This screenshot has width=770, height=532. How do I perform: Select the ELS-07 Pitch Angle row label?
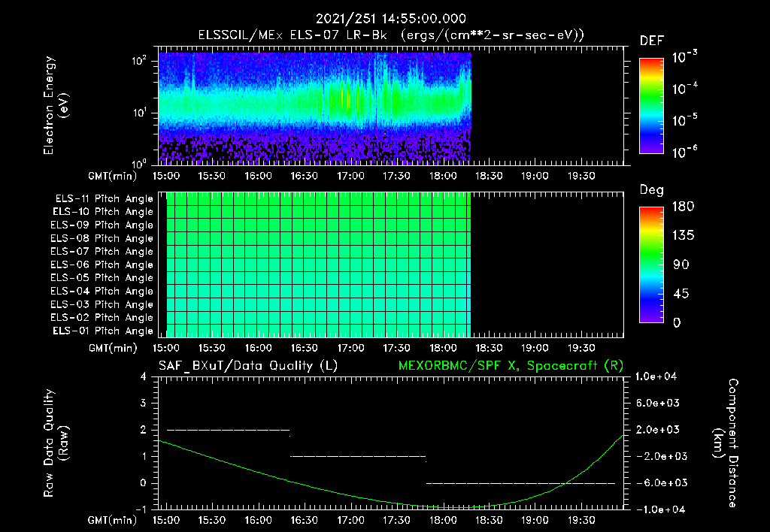coord(102,251)
